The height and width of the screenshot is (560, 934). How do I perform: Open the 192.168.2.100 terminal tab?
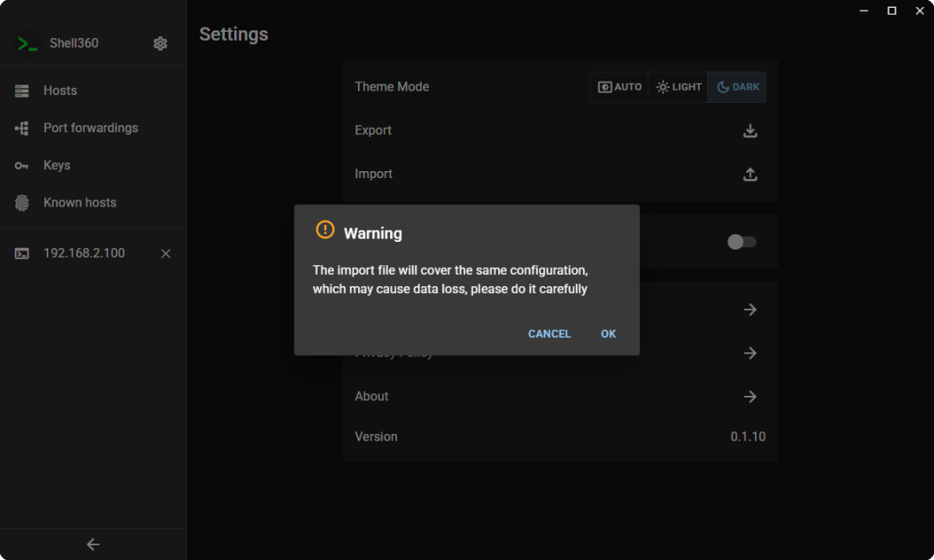coord(84,253)
